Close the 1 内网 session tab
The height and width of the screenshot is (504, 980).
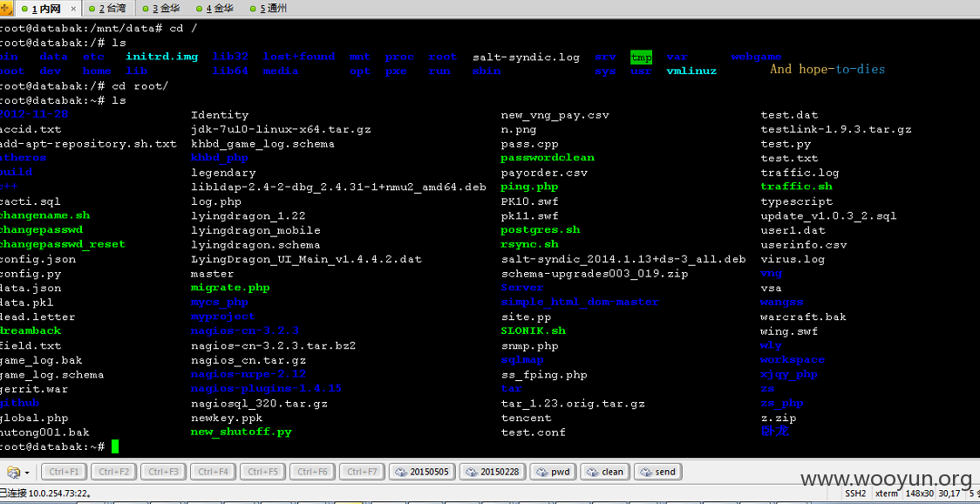coord(73,9)
